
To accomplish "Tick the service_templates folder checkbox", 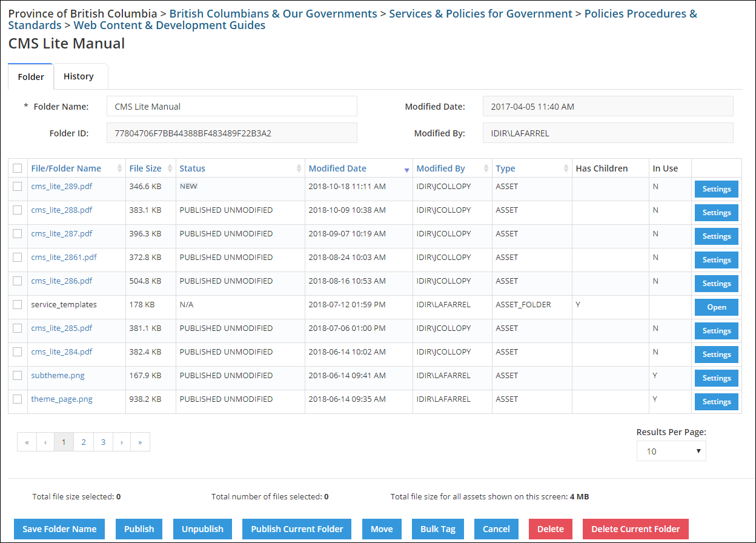I will [x=18, y=304].
